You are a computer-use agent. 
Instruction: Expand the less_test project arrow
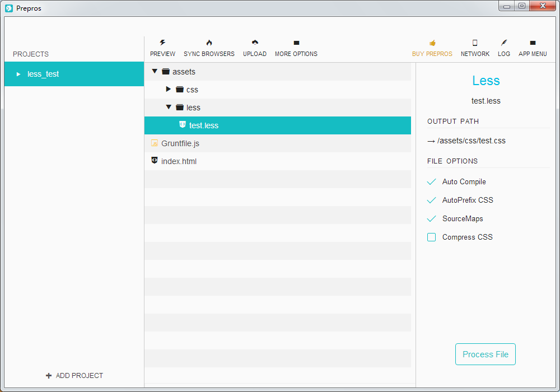[18, 74]
